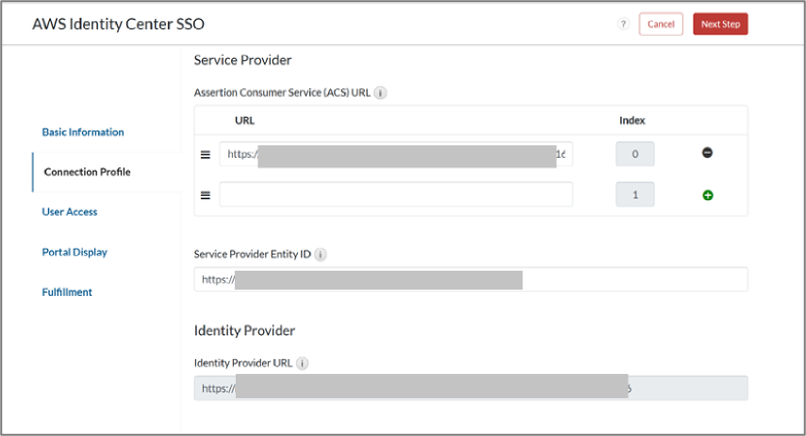Click the Index column header
The image size is (806, 436).
pos(632,120)
